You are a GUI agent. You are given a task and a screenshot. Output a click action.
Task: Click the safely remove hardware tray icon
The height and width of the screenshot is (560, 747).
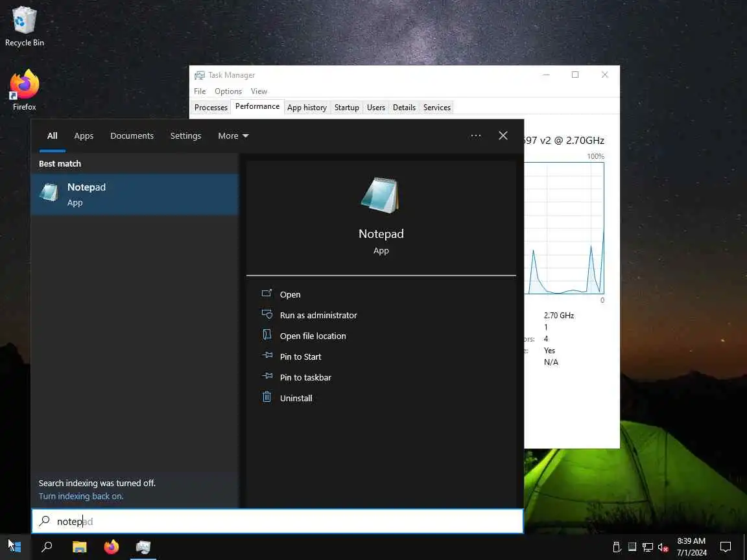617,547
